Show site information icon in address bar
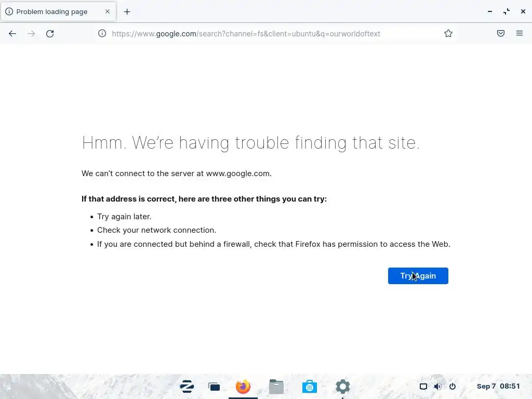 click(102, 33)
